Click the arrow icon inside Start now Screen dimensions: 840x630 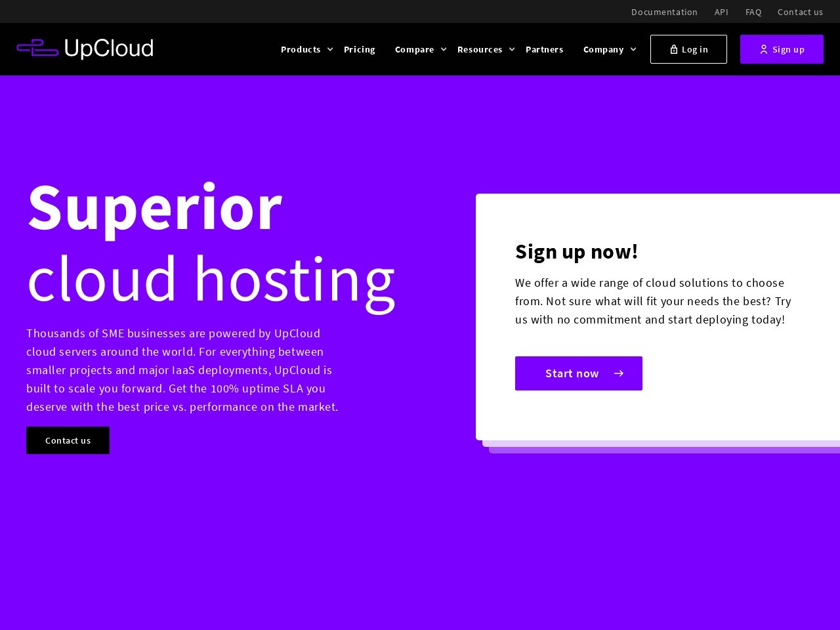point(618,373)
